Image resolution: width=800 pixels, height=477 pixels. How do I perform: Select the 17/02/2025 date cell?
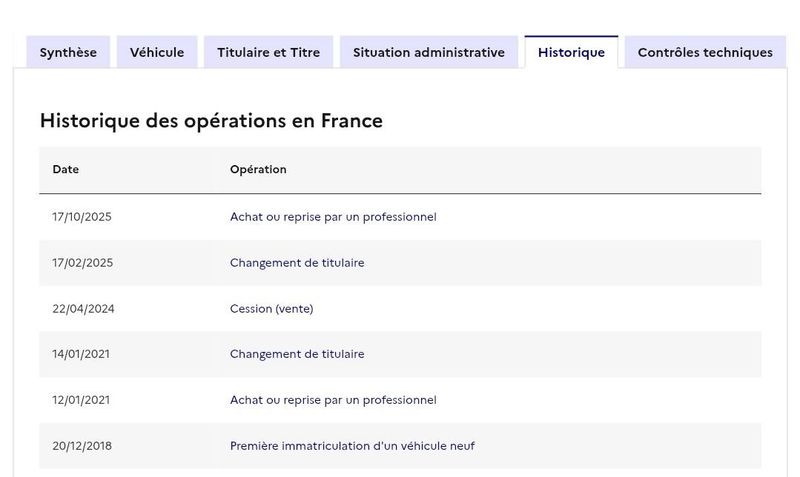(x=83, y=263)
